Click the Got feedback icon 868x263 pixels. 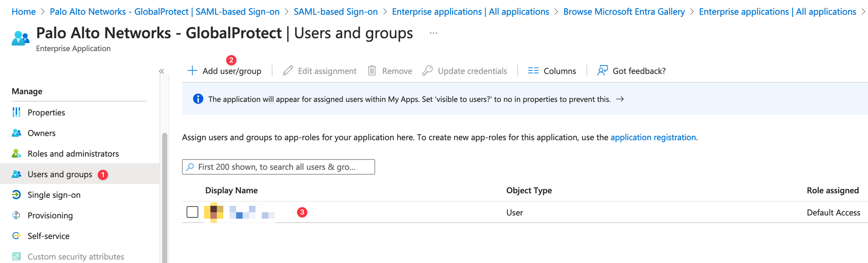click(602, 71)
